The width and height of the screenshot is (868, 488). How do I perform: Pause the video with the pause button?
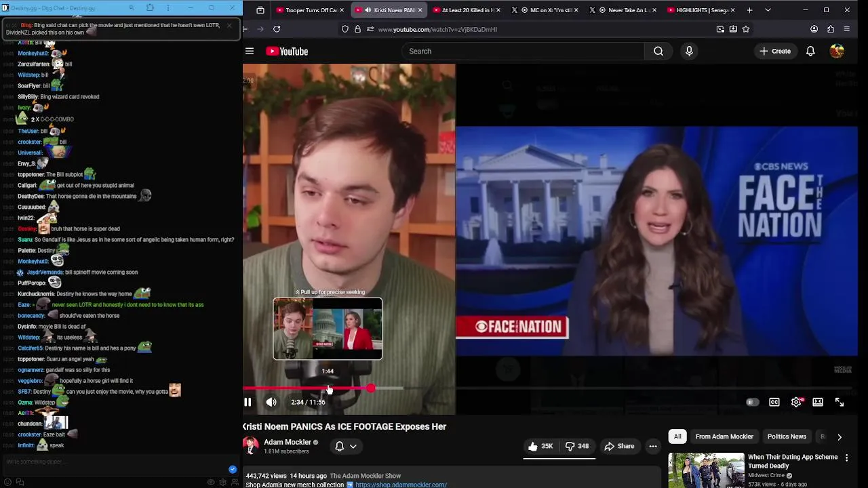tap(248, 402)
